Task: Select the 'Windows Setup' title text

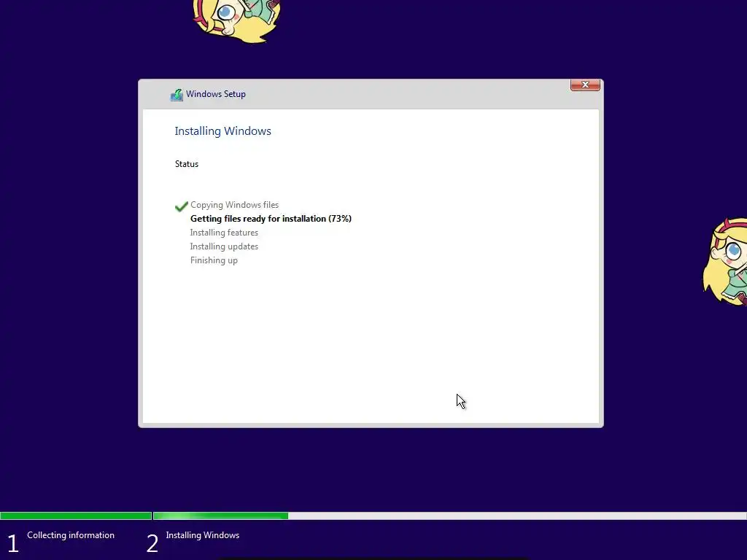Action: 216,94
